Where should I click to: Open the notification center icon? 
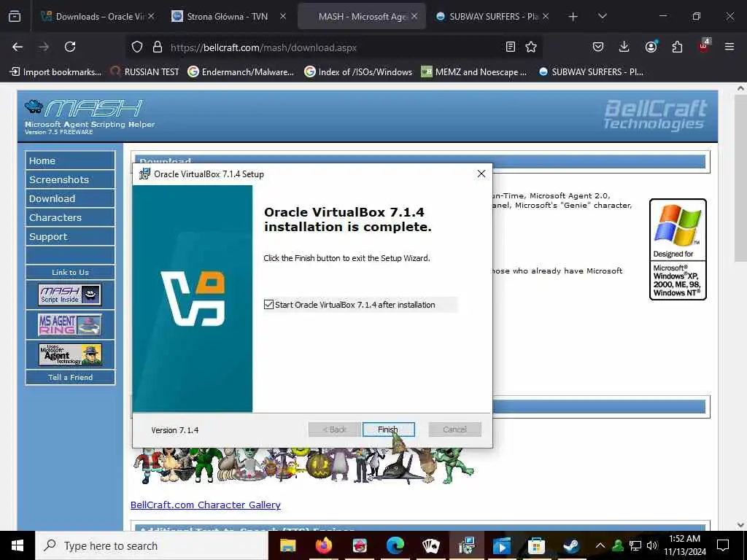click(723, 545)
